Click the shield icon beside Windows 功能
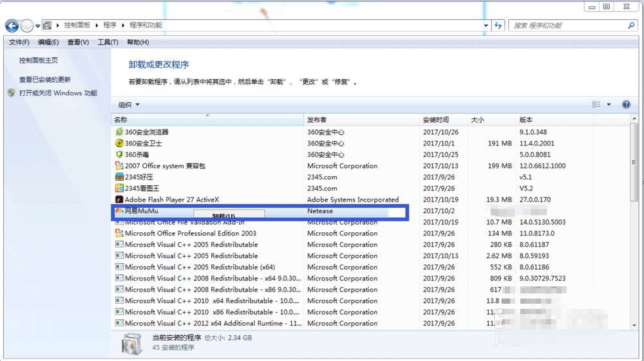Screen dimensions: 644x361 [x=12, y=93]
